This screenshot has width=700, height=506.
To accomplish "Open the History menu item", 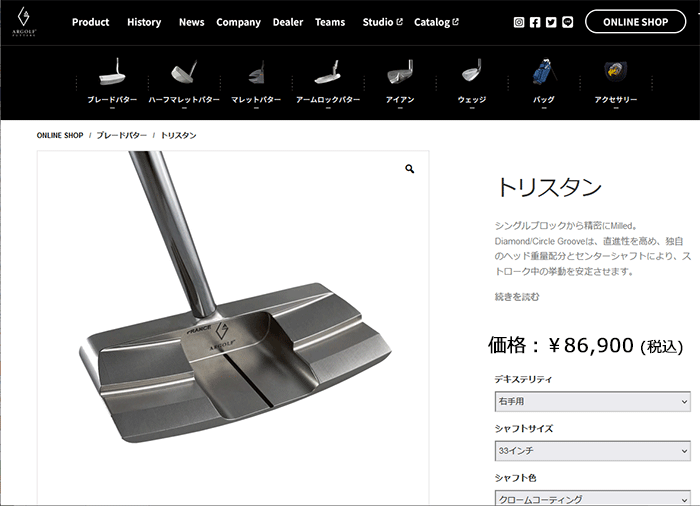I will pos(144,22).
